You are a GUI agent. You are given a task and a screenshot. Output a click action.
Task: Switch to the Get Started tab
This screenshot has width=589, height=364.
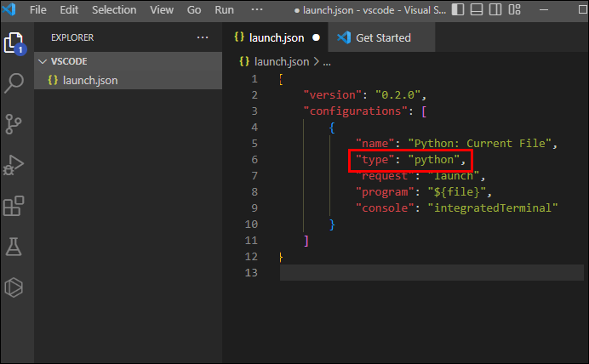(x=382, y=38)
